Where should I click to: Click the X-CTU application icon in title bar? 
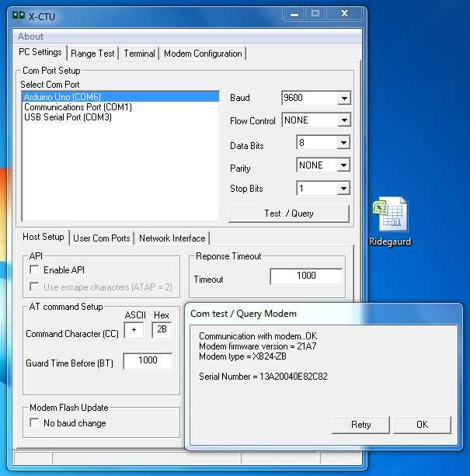tap(19, 16)
